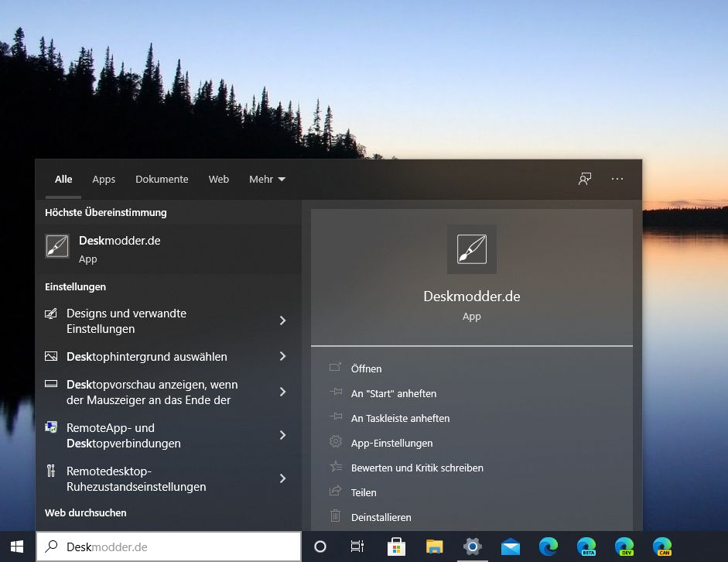Click the Web durchsuchen section heading

click(85, 512)
